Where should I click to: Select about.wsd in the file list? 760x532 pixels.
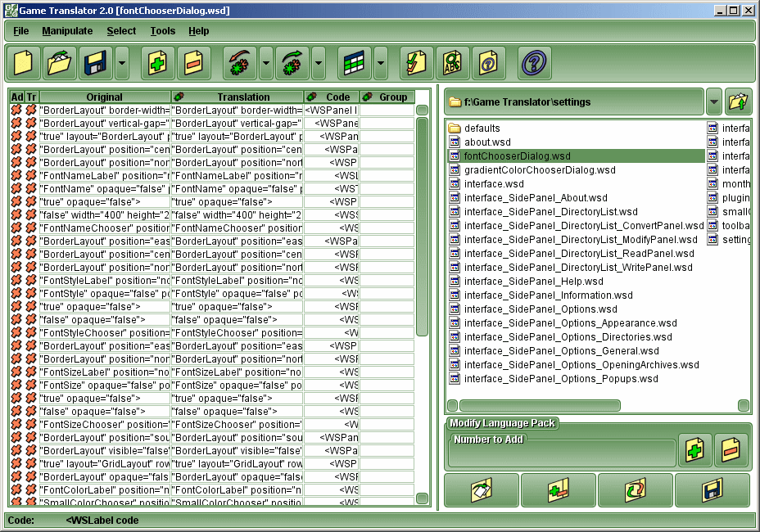tap(487, 142)
